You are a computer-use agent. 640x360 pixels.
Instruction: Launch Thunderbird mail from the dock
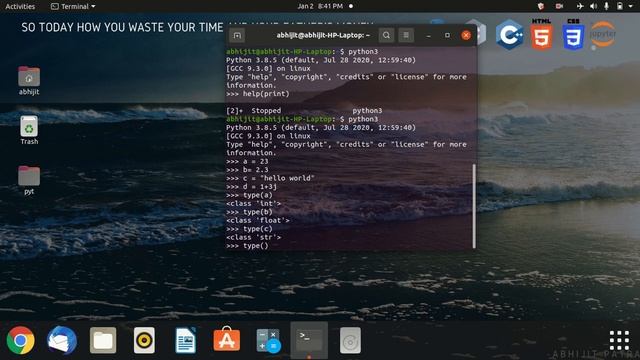click(x=62, y=340)
